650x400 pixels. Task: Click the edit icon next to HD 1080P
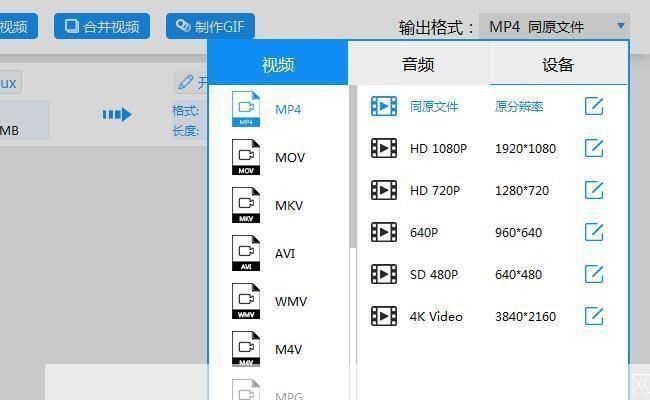594,148
